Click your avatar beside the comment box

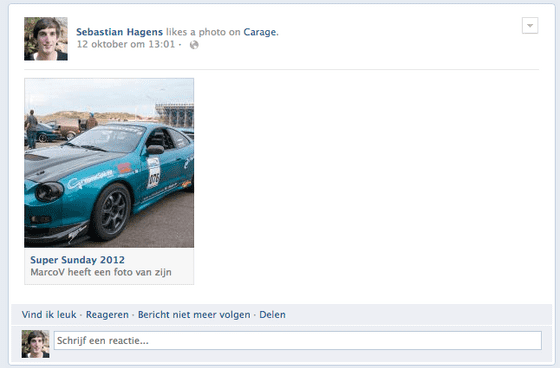pyautogui.click(x=35, y=344)
